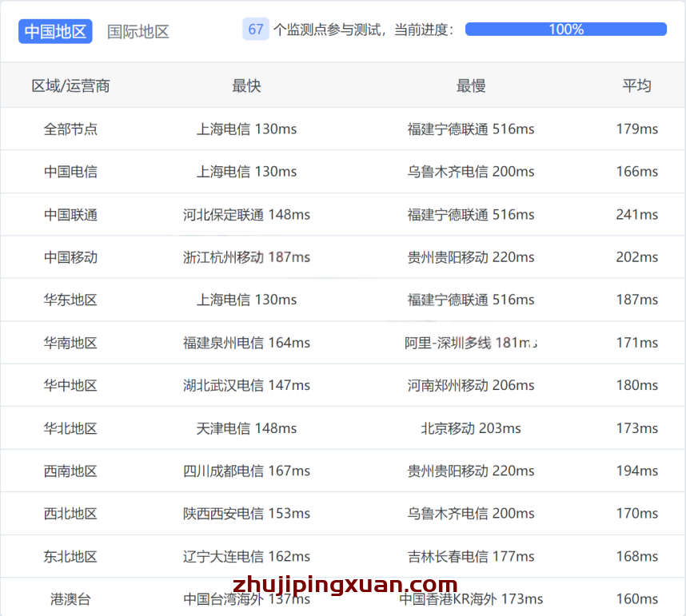Click 辽宁大连电信 162ms cell
The height and width of the screenshot is (616, 686).
click(x=246, y=557)
